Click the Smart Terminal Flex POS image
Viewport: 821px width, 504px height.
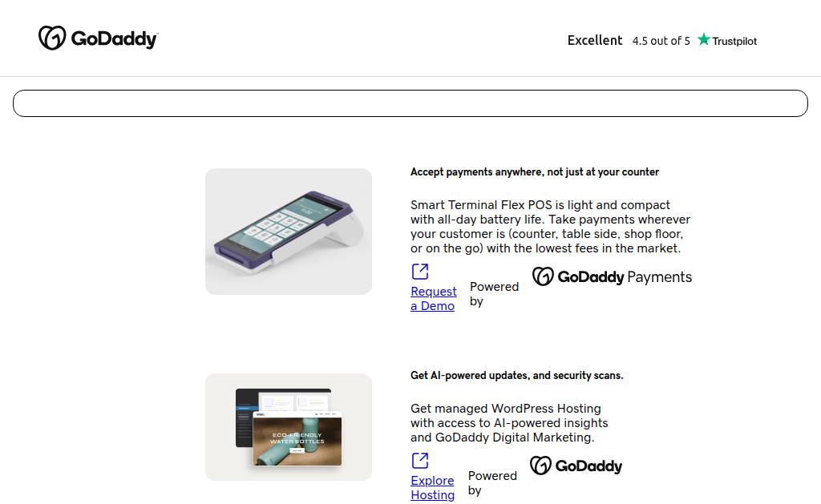289,232
